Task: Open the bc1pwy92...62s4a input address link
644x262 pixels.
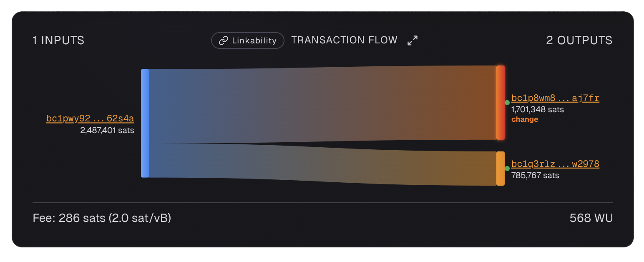Action: [x=90, y=118]
